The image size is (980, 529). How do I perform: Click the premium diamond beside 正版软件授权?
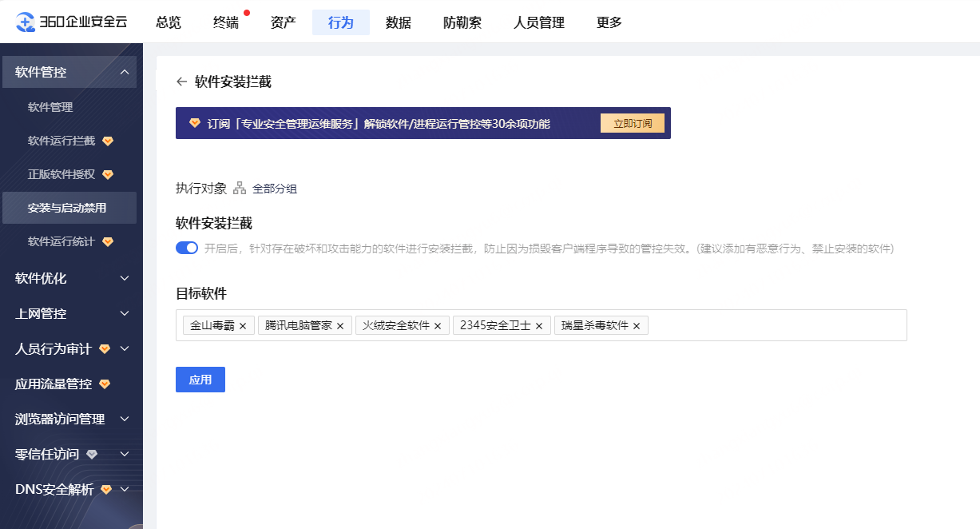tap(108, 174)
